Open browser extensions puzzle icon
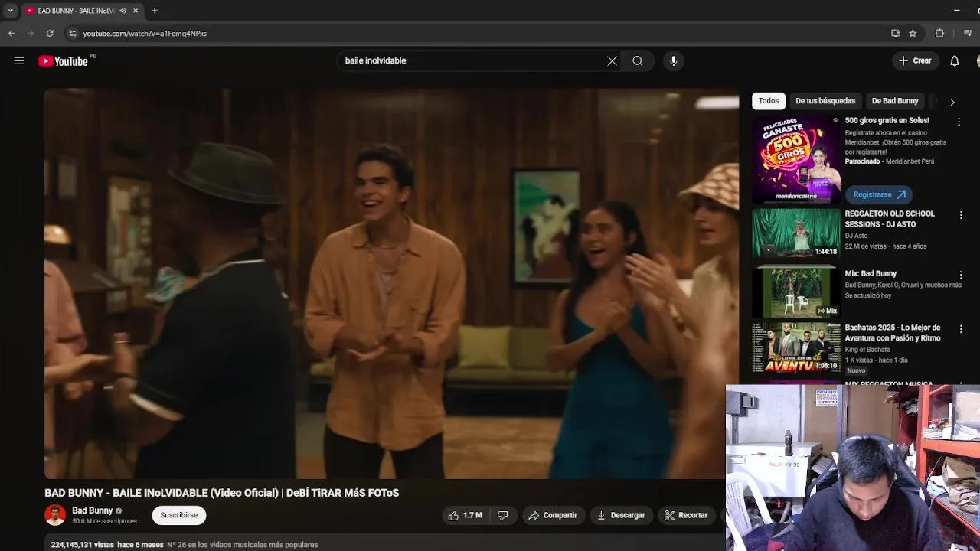This screenshot has height=551, width=980. pyautogui.click(x=939, y=34)
